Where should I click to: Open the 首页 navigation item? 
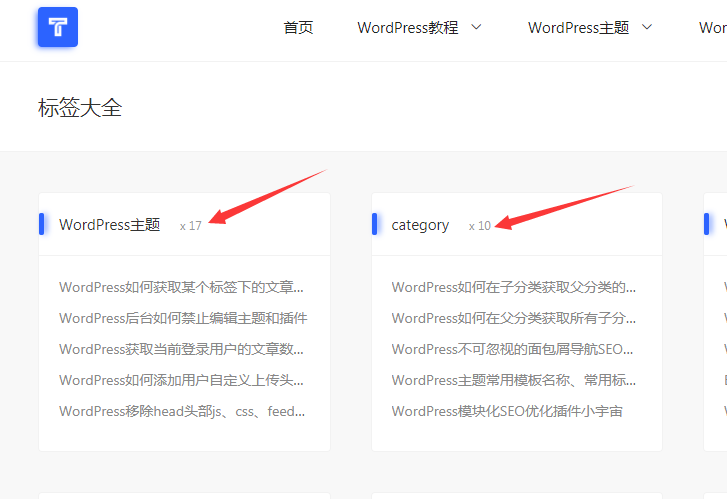click(x=298, y=28)
